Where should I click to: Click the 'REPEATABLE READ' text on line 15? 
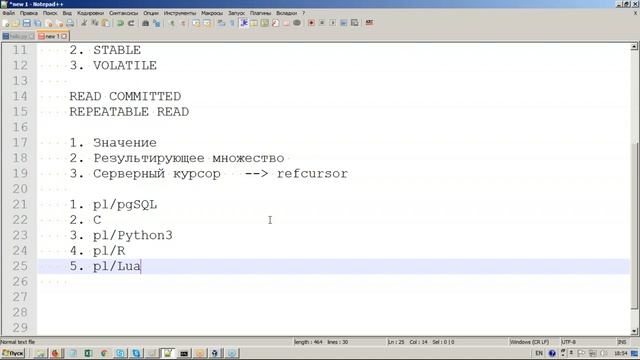click(129, 112)
